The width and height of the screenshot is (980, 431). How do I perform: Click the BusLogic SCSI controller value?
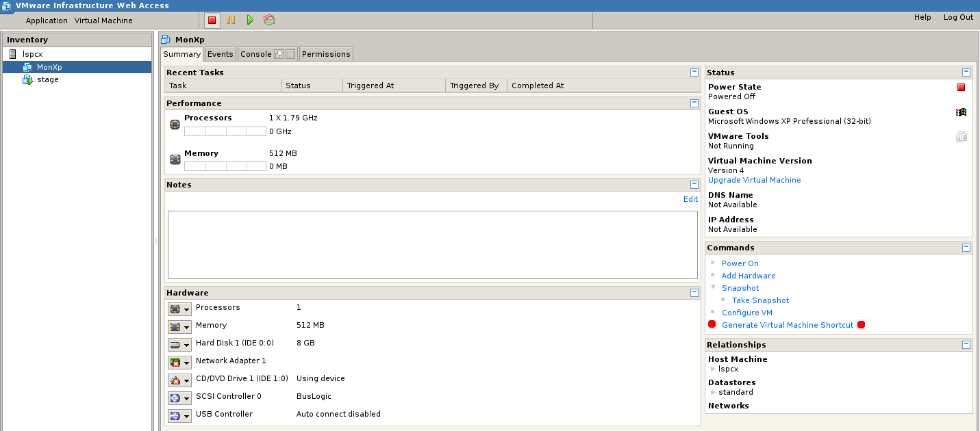[314, 396]
